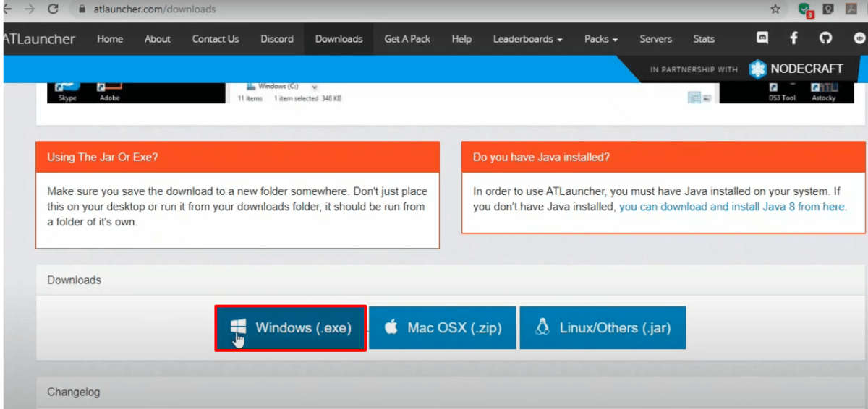
Task: Click the 'IN PARTNERSHIP WITH' label
Action: click(694, 70)
